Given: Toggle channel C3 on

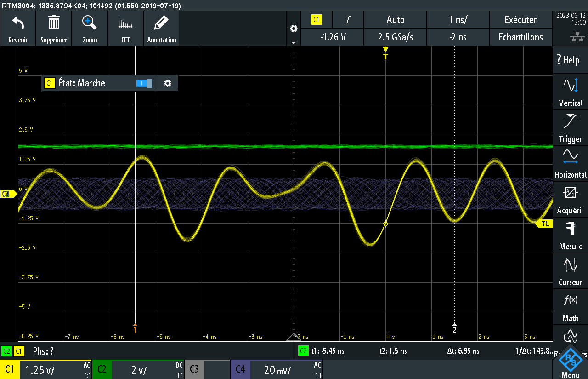Looking at the screenshot, I should tap(207, 369).
